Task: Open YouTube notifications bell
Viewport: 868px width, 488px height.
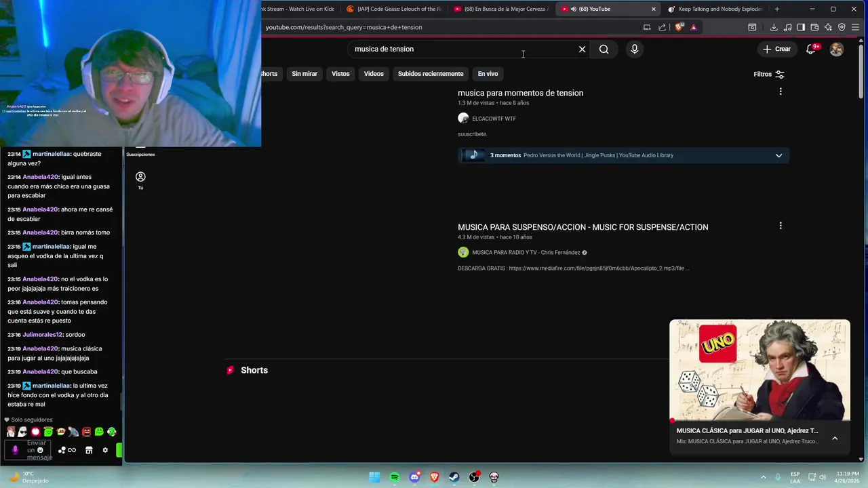Action: (811, 49)
